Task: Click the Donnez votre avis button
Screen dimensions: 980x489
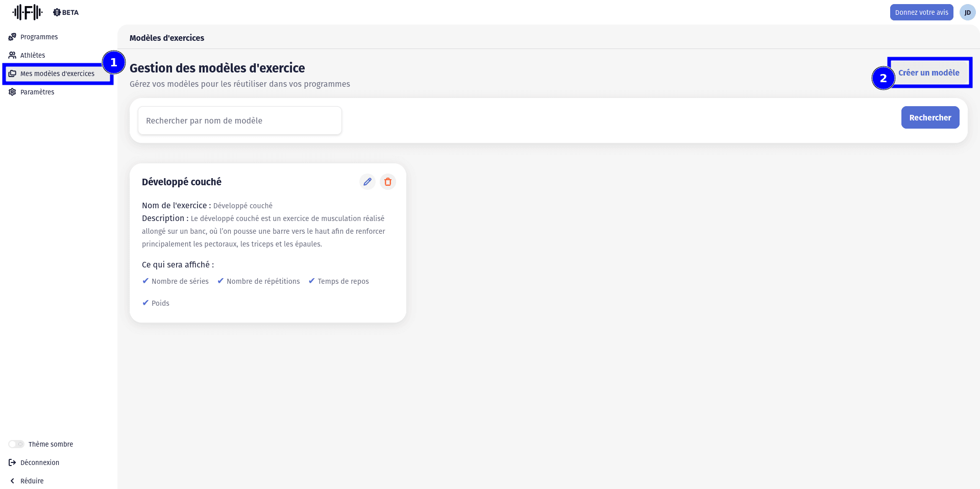Action: click(921, 12)
